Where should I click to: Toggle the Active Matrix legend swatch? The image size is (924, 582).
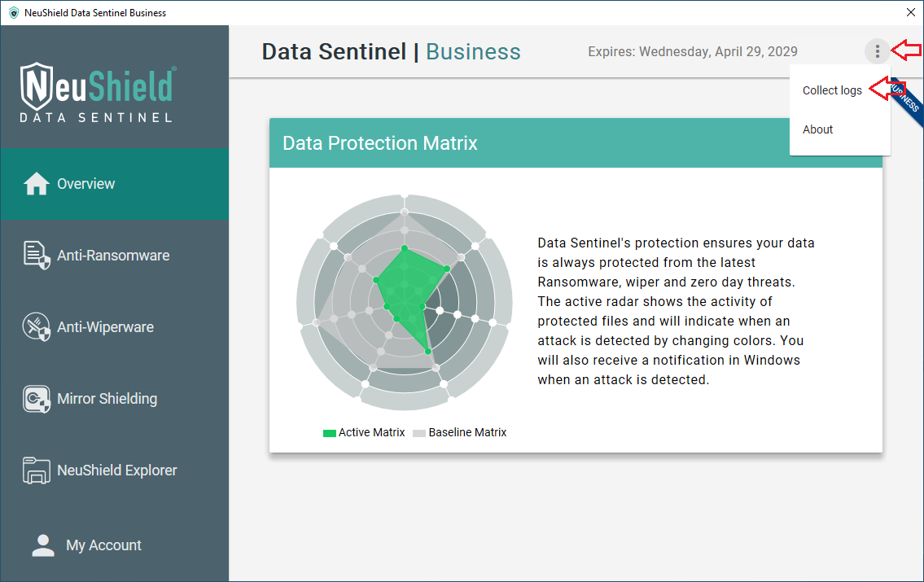pos(330,433)
